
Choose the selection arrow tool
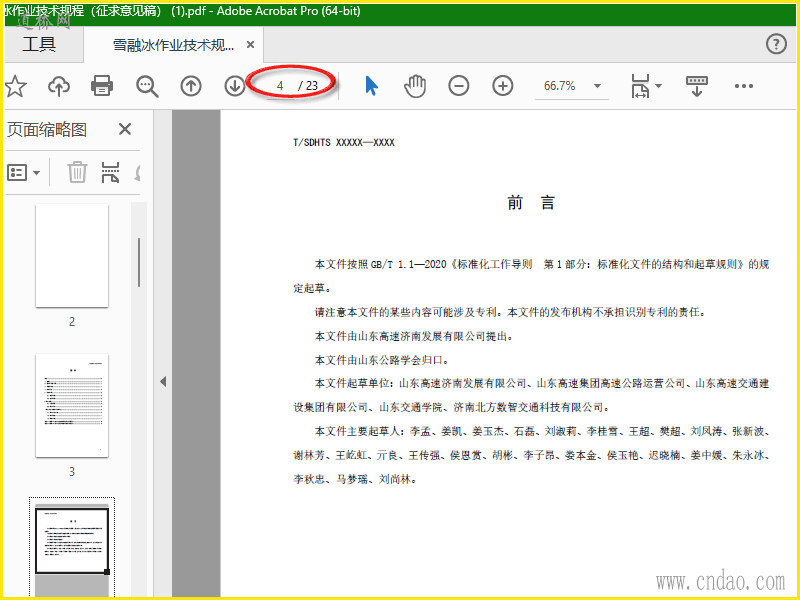pos(371,86)
